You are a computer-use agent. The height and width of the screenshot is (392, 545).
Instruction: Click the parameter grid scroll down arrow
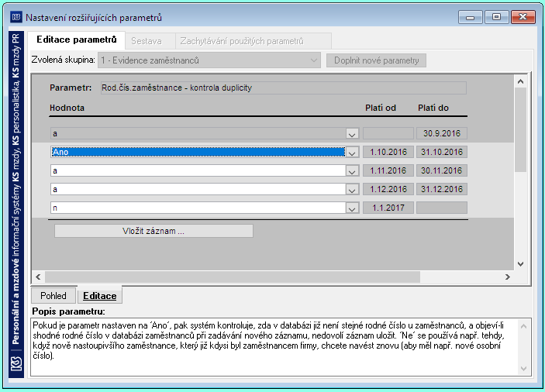(x=520, y=264)
